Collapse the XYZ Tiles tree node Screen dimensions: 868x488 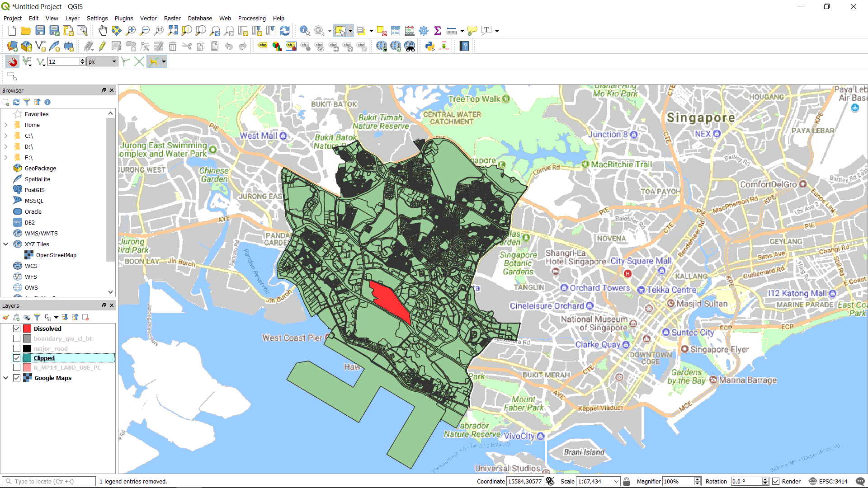pos(6,244)
